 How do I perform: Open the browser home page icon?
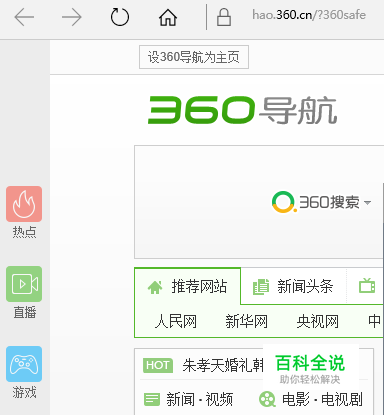(x=168, y=17)
